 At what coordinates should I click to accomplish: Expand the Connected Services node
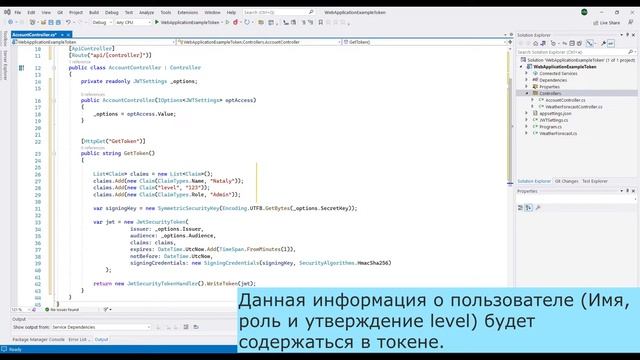pyautogui.click(x=527, y=73)
